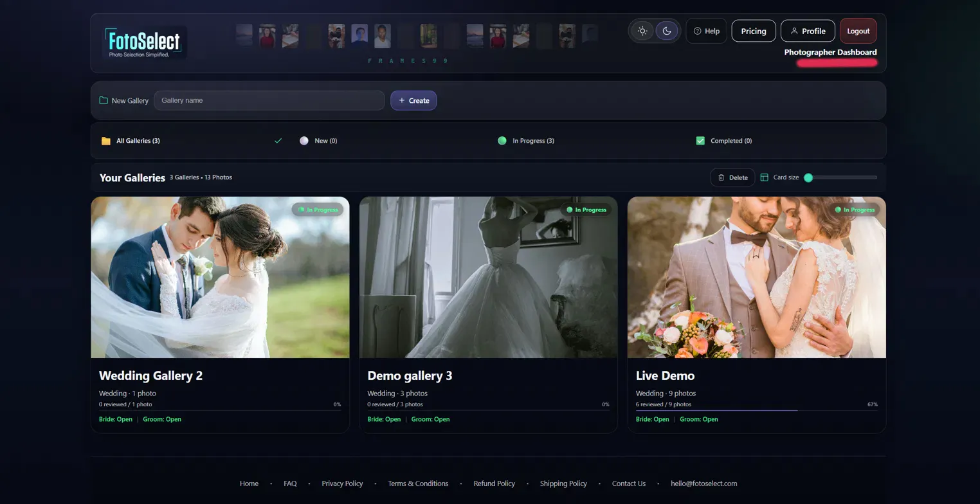Open the Home footer link

(x=249, y=483)
